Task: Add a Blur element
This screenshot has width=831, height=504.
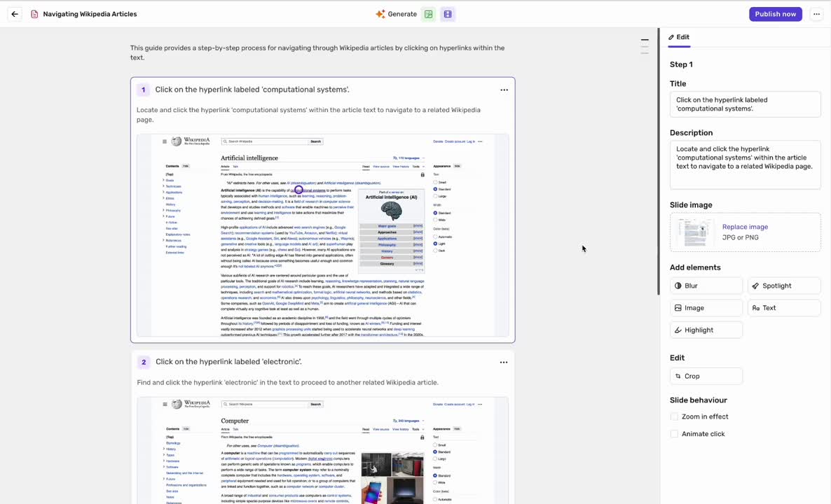Action: tap(706, 286)
